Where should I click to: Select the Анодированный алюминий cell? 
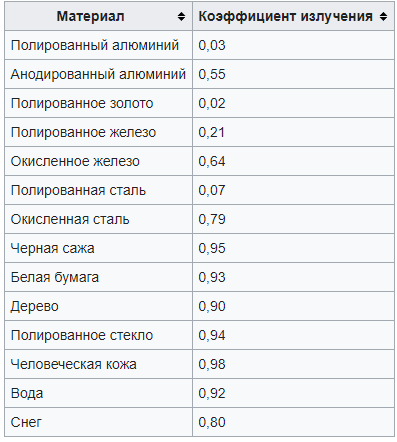pos(98,74)
